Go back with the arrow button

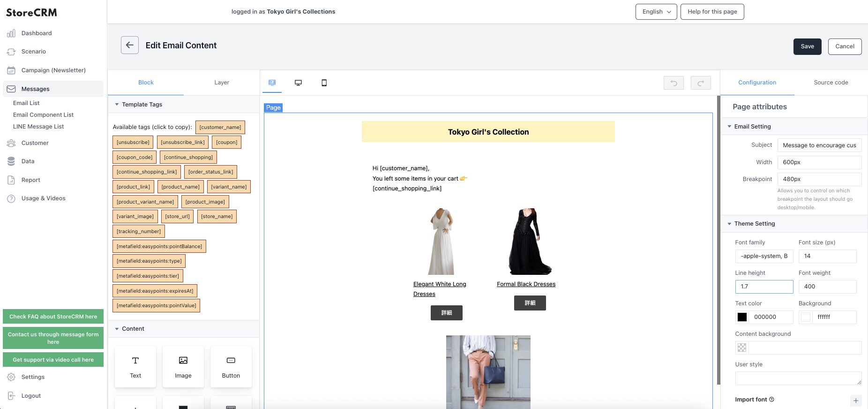(130, 45)
